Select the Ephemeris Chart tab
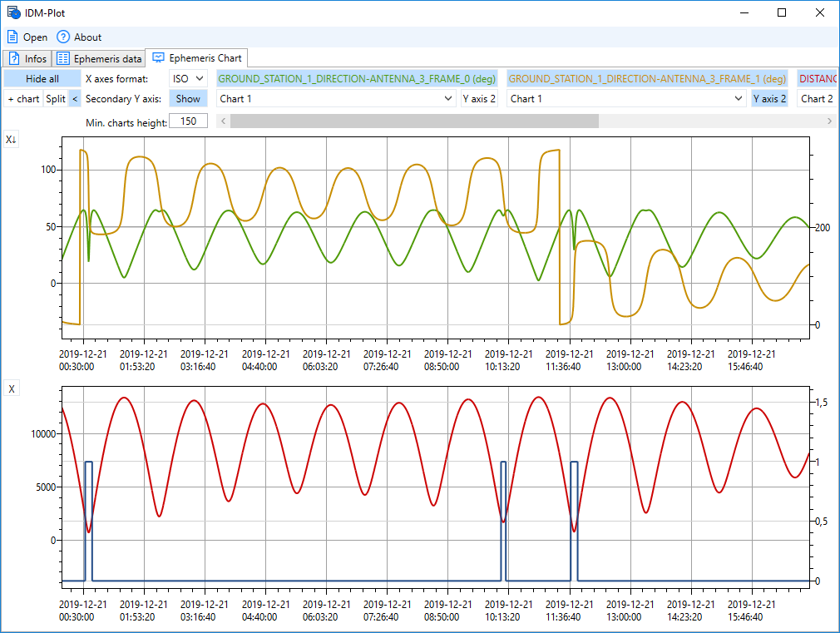This screenshot has height=633, width=840. tap(197, 58)
